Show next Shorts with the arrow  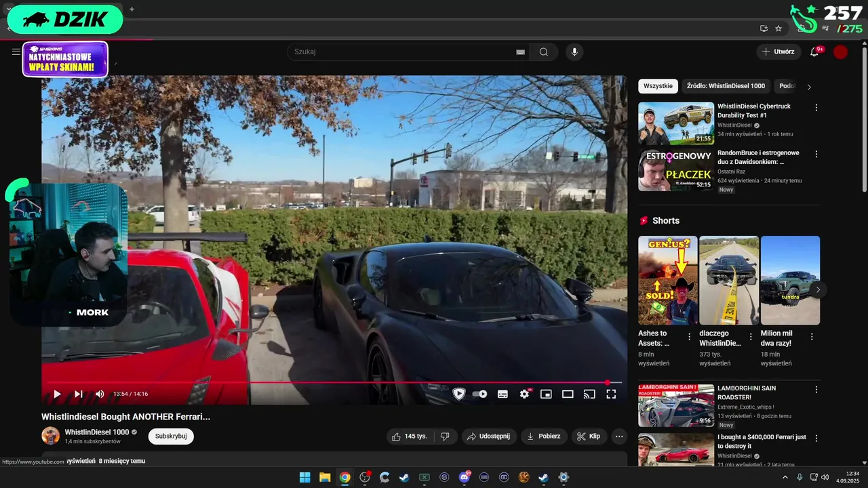[x=818, y=290]
